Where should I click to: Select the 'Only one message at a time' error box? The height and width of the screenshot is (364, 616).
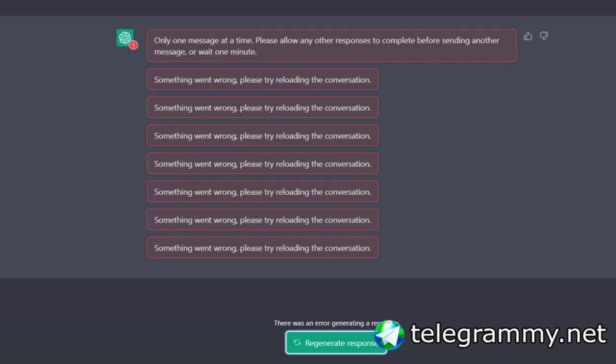pyautogui.click(x=332, y=46)
